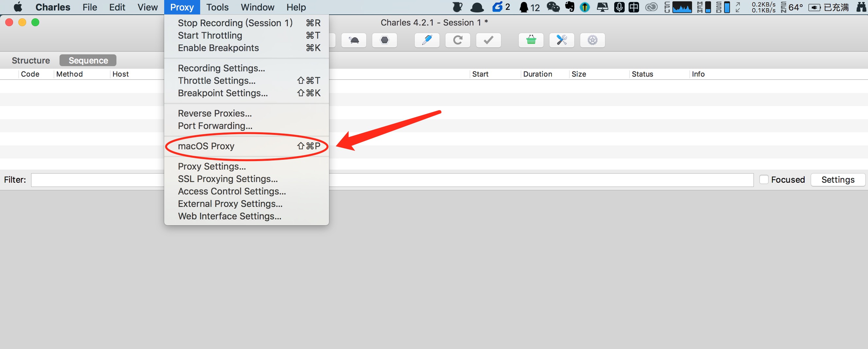Click the validate checkmark toolbar icon
The image size is (868, 349).
pos(488,41)
